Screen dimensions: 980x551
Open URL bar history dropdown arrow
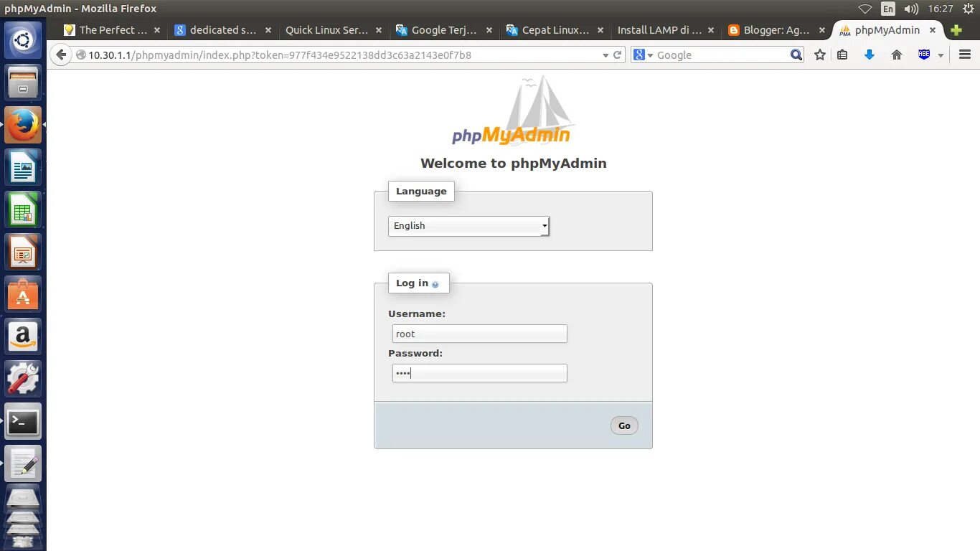point(605,55)
